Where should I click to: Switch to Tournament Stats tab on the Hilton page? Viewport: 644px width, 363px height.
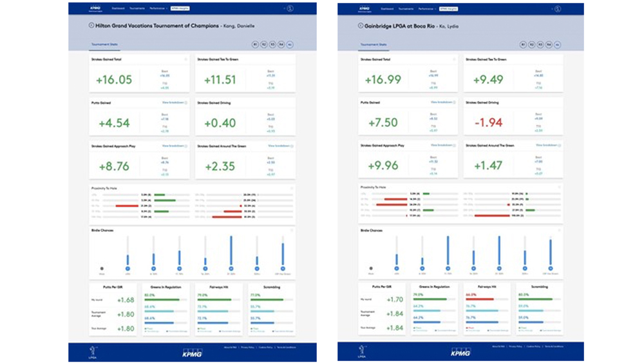104,44
